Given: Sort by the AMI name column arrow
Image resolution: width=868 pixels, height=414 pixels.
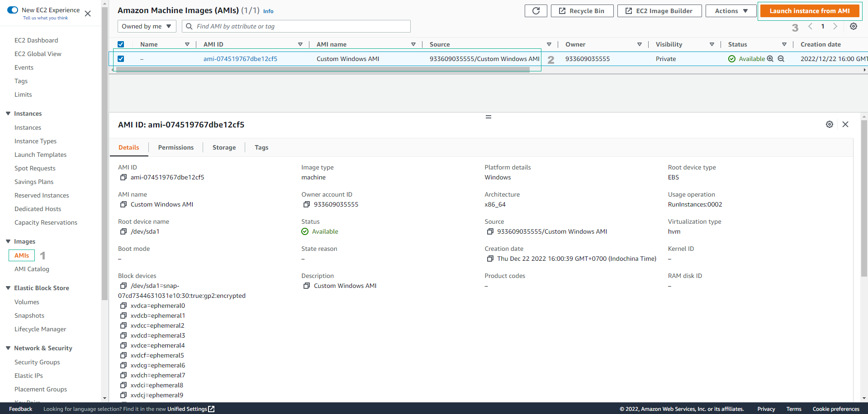Looking at the screenshot, I should click(x=413, y=44).
